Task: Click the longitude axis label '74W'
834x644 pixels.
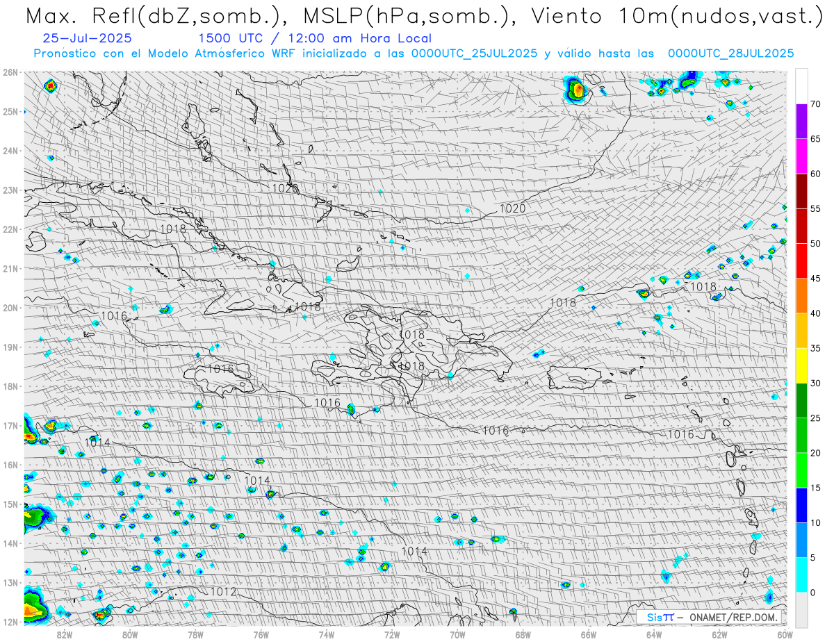Action: (327, 634)
